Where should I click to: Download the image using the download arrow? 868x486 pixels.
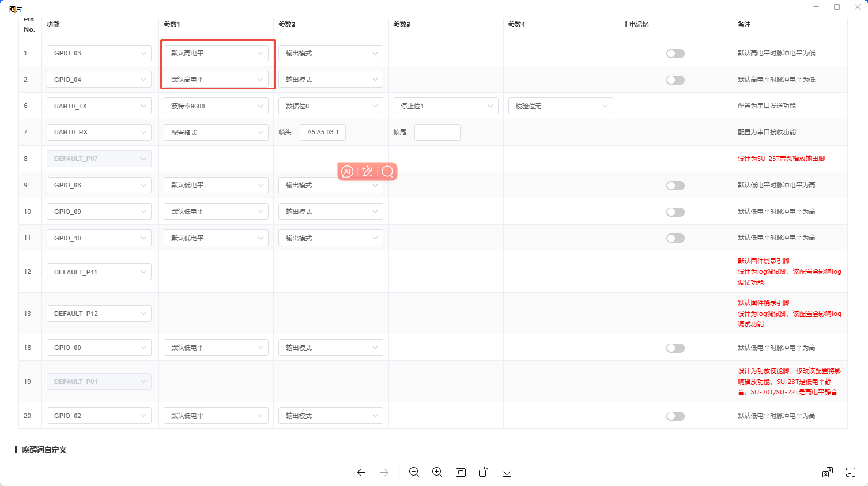point(507,472)
